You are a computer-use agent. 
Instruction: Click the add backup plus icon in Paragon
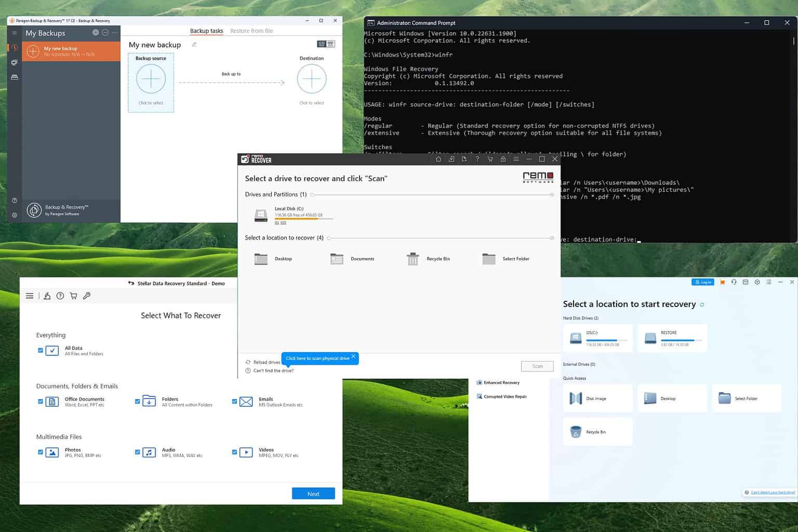pos(96,33)
